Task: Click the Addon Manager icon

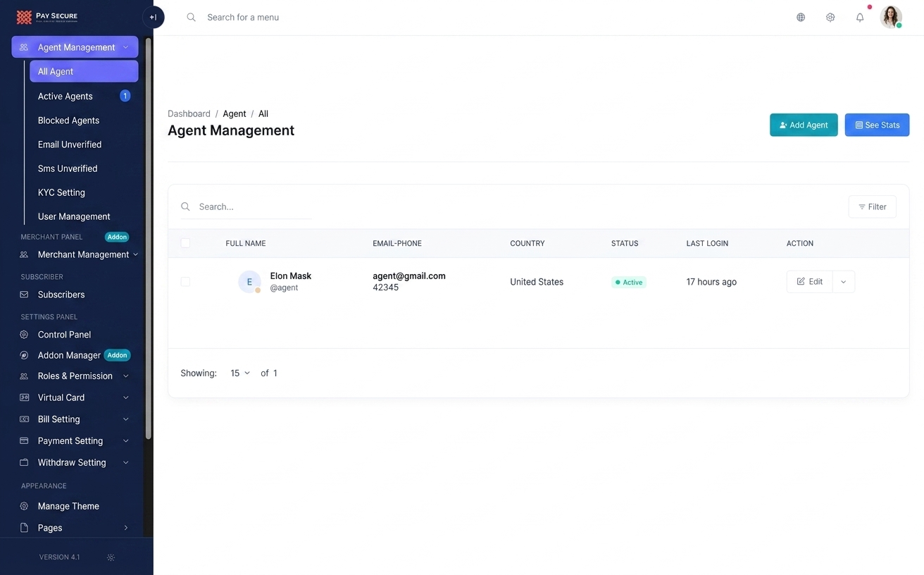Action: click(24, 355)
